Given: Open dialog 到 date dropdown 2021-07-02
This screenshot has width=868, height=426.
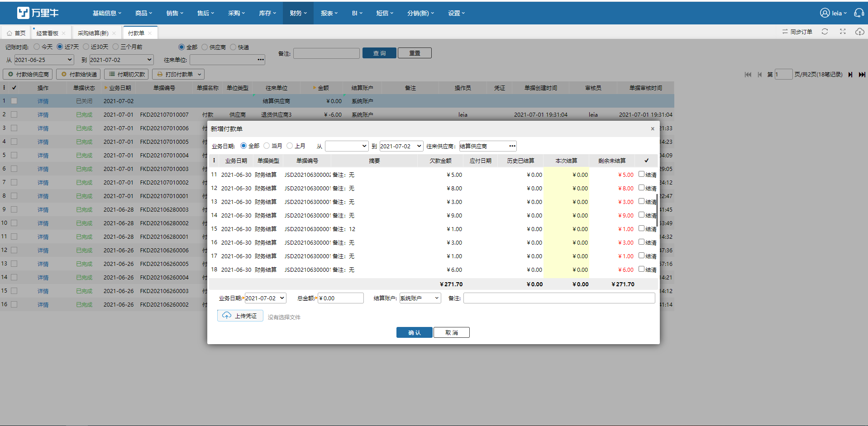Looking at the screenshot, I should (x=419, y=146).
